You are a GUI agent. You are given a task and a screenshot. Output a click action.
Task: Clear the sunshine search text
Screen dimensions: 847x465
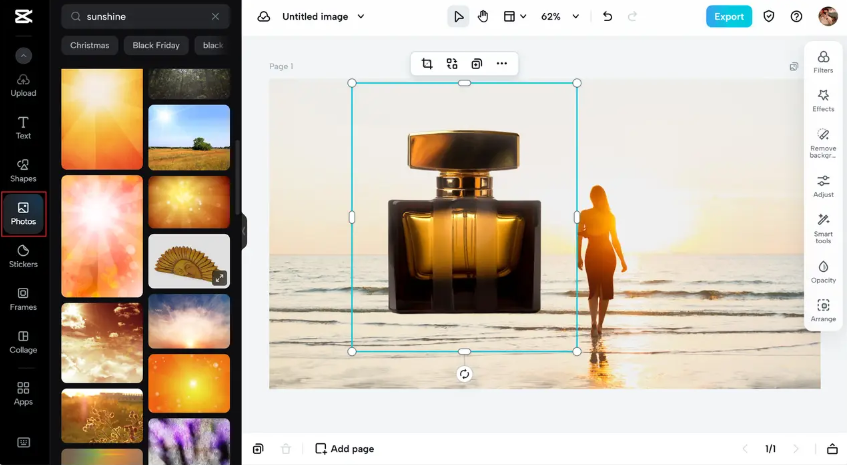[x=216, y=17]
